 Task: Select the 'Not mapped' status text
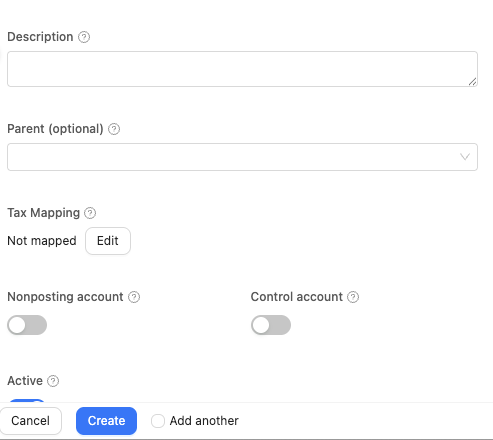42,241
